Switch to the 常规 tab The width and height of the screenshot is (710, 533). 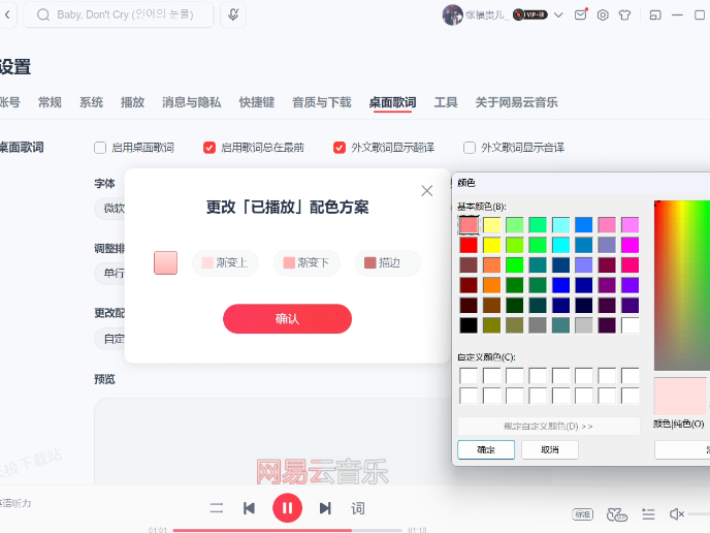point(50,102)
